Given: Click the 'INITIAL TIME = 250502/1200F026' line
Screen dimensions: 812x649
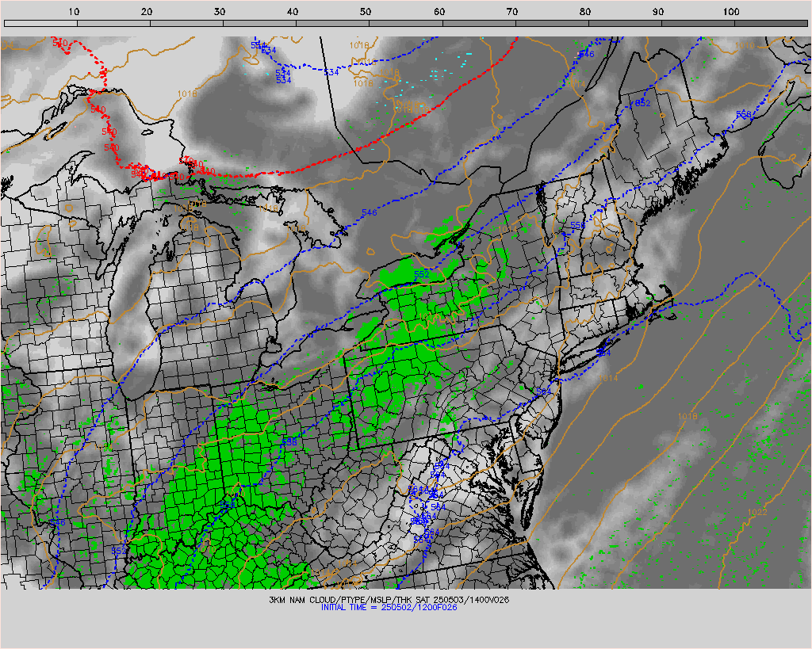Looking at the screenshot, I should [x=389, y=608].
